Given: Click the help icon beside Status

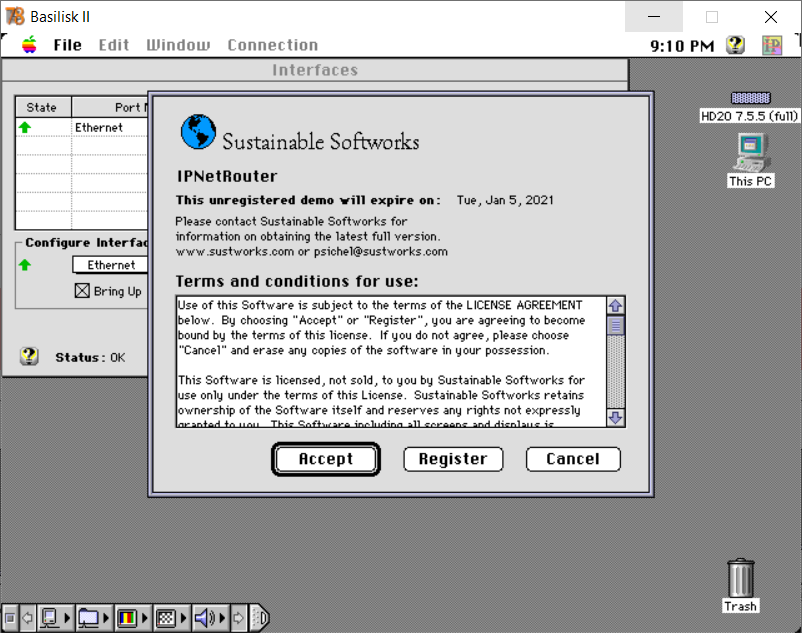Looking at the screenshot, I should tap(29, 356).
